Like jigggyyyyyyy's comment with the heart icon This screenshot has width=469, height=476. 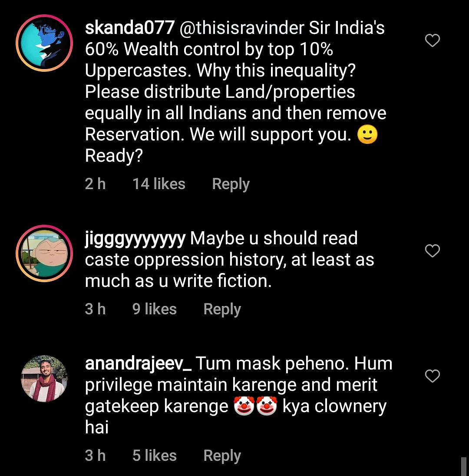click(433, 251)
